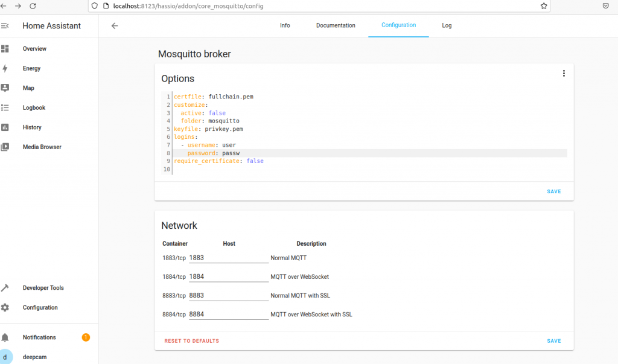Viewport: 618px width, 364px height.
Task: Click the 'logins:' line in editor
Action: pos(186,137)
